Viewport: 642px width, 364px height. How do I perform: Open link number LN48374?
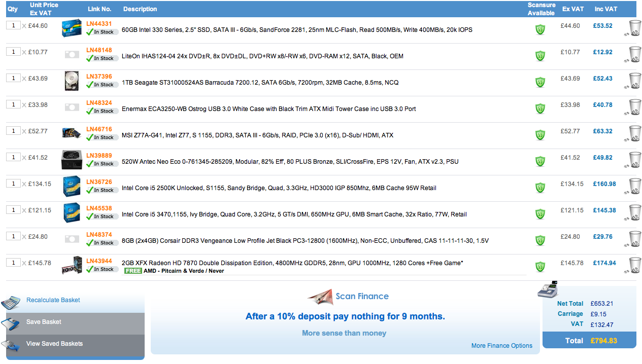click(x=99, y=235)
